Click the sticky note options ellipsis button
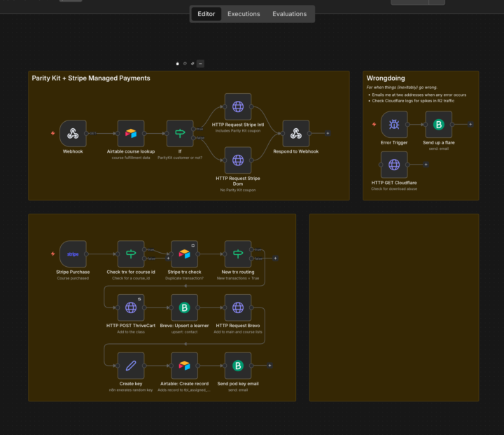 [x=200, y=64]
